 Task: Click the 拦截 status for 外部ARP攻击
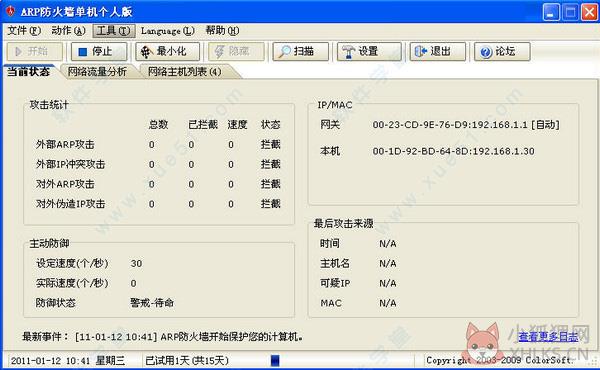(x=271, y=144)
